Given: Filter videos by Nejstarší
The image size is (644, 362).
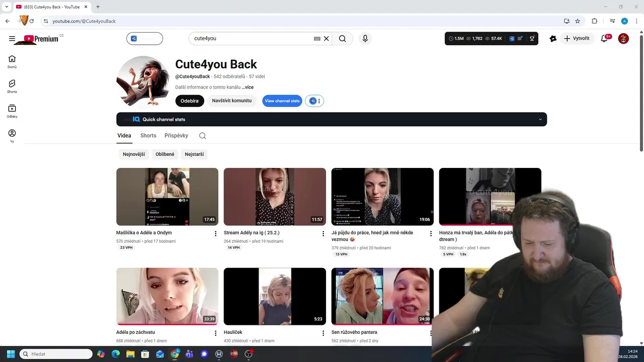Looking at the screenshot, I should (194, 154).
